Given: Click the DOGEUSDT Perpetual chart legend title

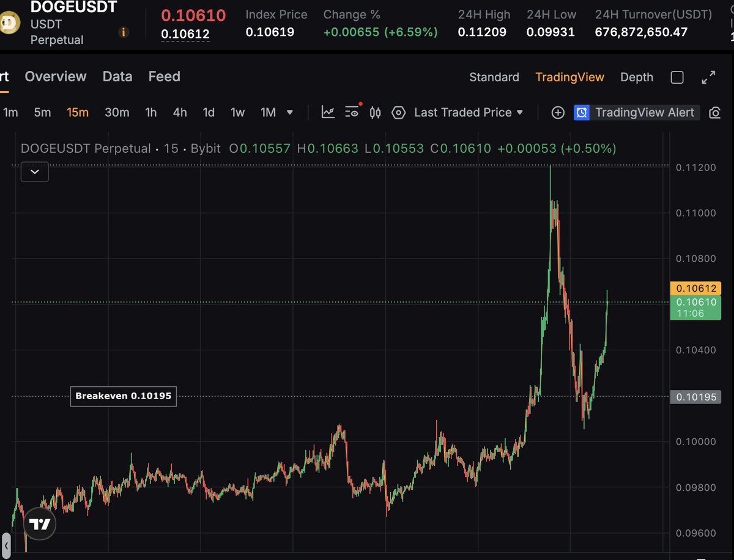Looking at the screenshot, I should click(86, 149).
